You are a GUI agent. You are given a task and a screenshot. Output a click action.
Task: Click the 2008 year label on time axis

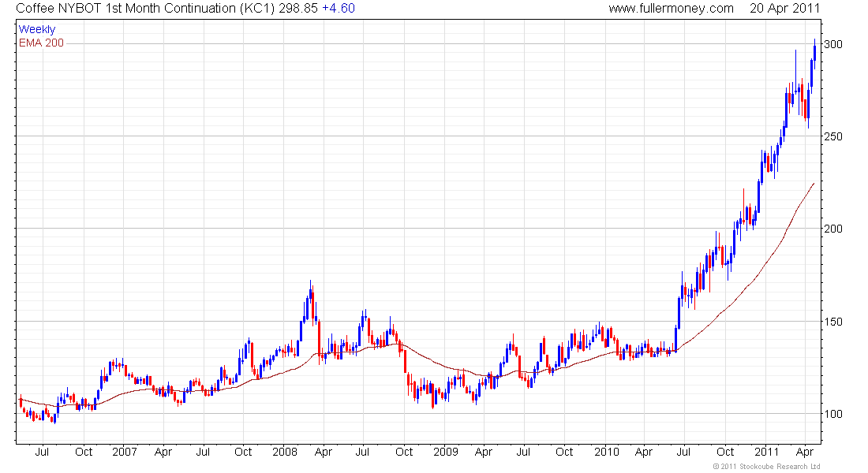pos(285,452)
